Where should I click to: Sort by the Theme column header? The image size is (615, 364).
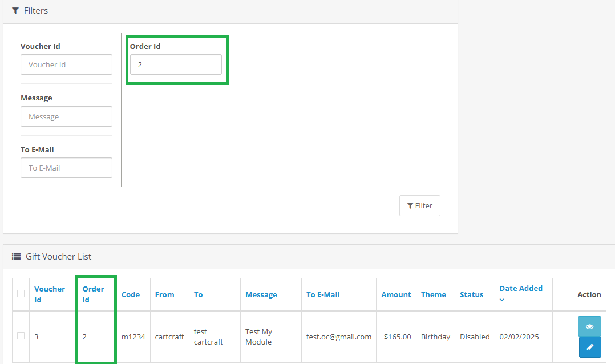tap(434, 294)
